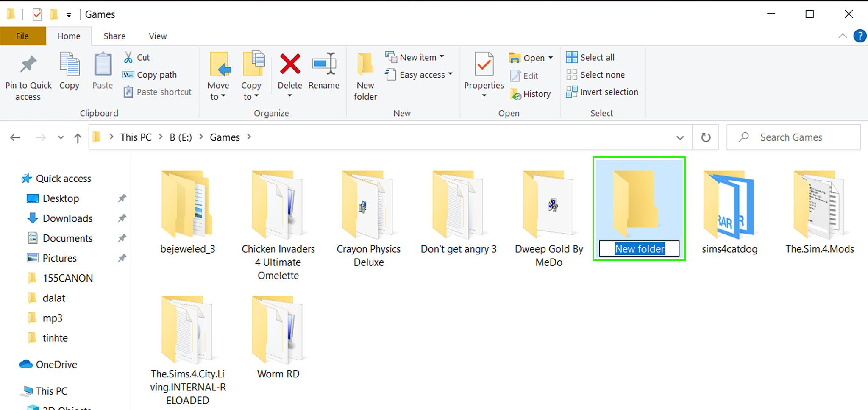This screenshot has width=868, height=410.
Task: Click Select none in ribbon
Action: 595,75
